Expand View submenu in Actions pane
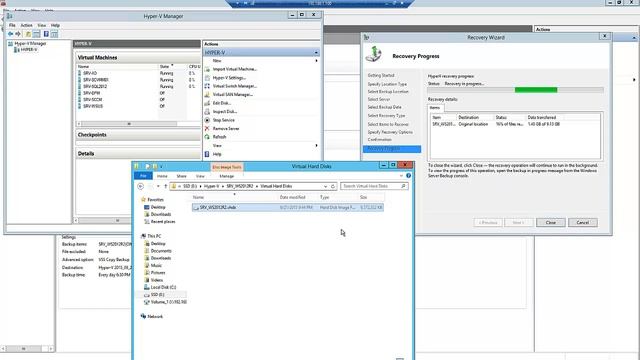640x360 pixels. tap(316, 146)
